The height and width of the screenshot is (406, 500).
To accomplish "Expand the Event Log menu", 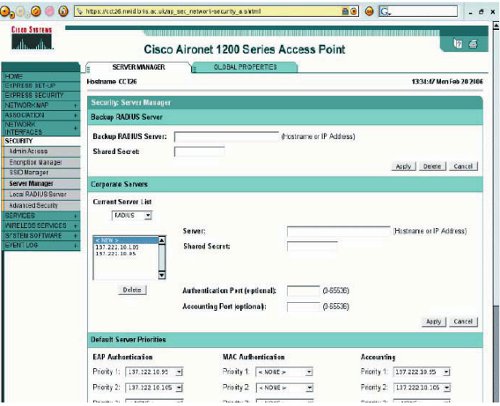I will pos(41,245).
